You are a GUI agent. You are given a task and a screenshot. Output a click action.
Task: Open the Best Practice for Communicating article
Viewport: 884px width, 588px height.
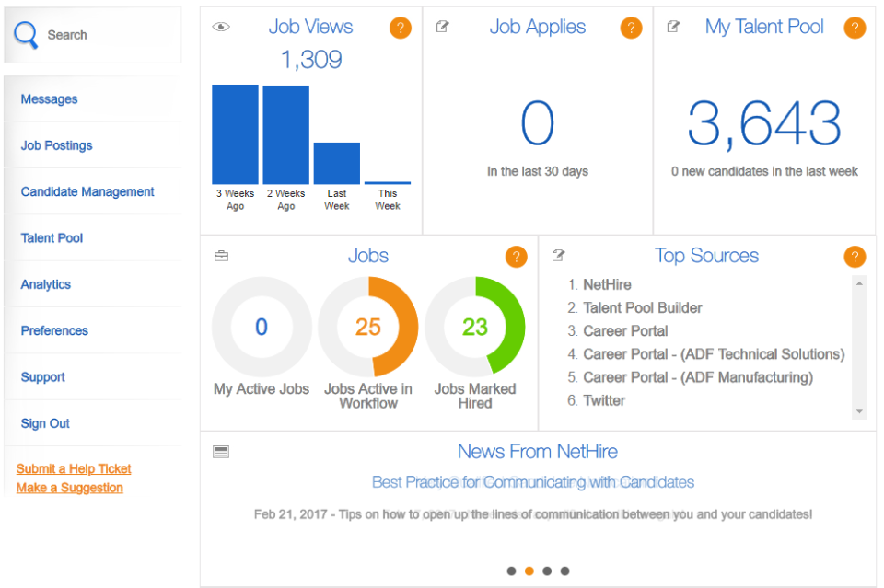click(530, 482)
